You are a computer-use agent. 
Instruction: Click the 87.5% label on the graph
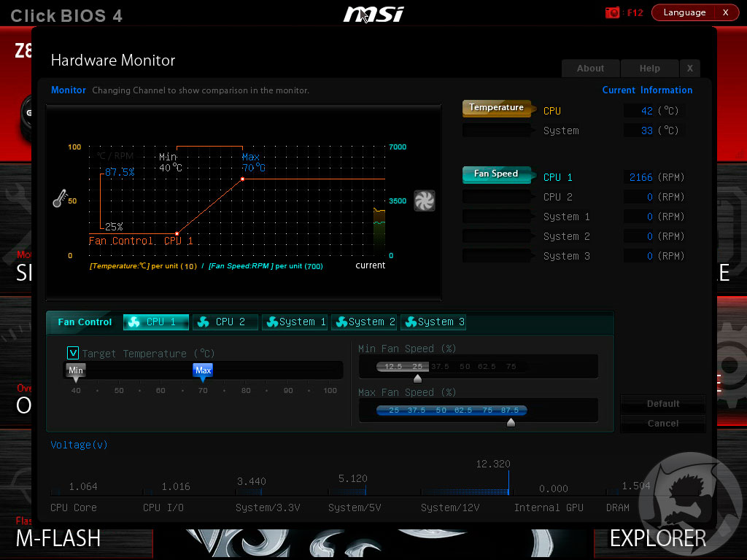point(120,172)
